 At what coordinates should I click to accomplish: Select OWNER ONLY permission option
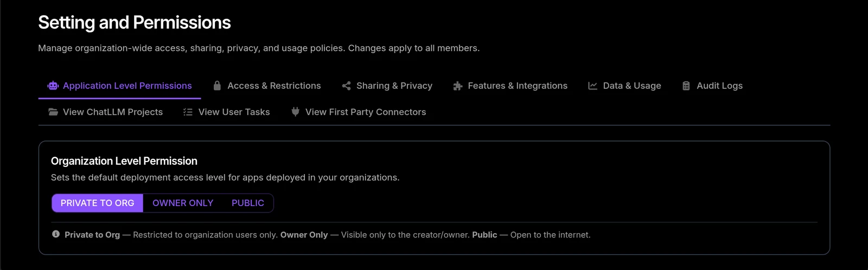tap(183, 203)
